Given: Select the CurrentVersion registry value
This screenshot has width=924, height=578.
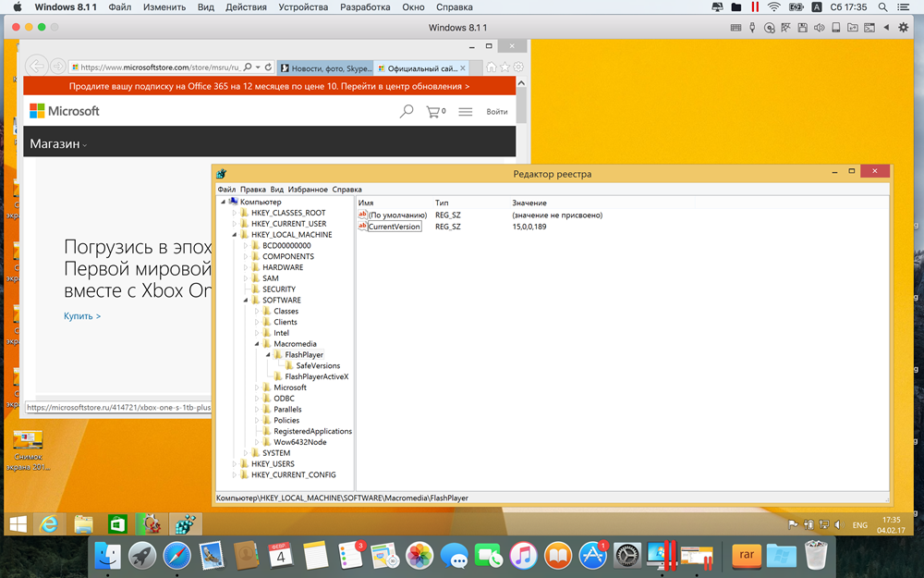Looking at the screenshot, I should pyautogui.click(x=394, y=227).
